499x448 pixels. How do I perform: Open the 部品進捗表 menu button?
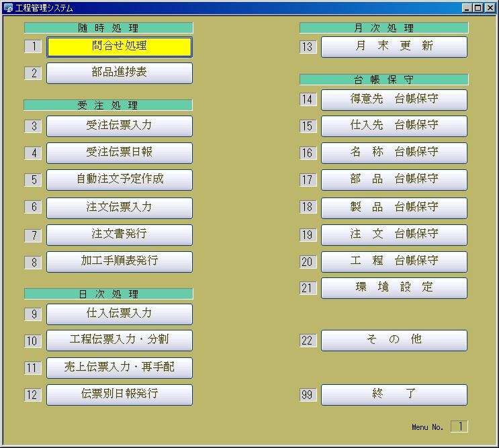[x=119, y=73]
